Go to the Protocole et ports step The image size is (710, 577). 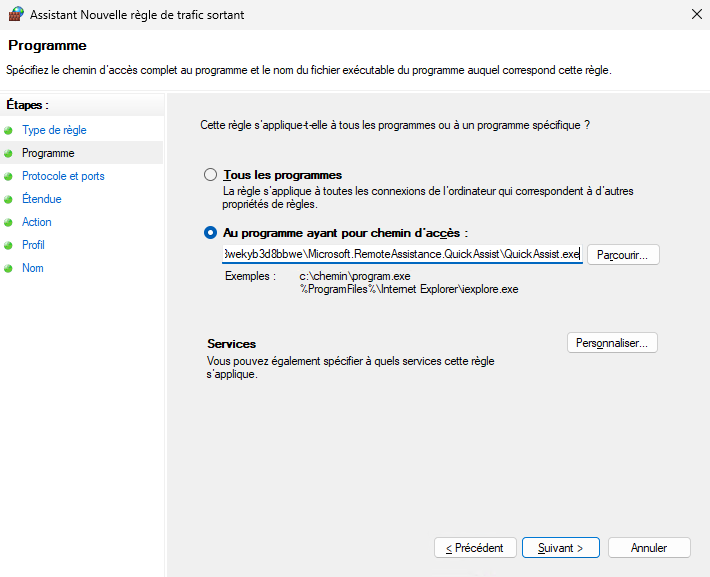tap(63, 176)
